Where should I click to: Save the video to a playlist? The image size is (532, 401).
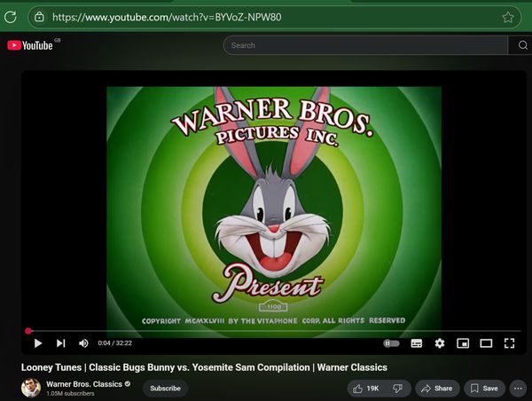(x=484, y=389)
